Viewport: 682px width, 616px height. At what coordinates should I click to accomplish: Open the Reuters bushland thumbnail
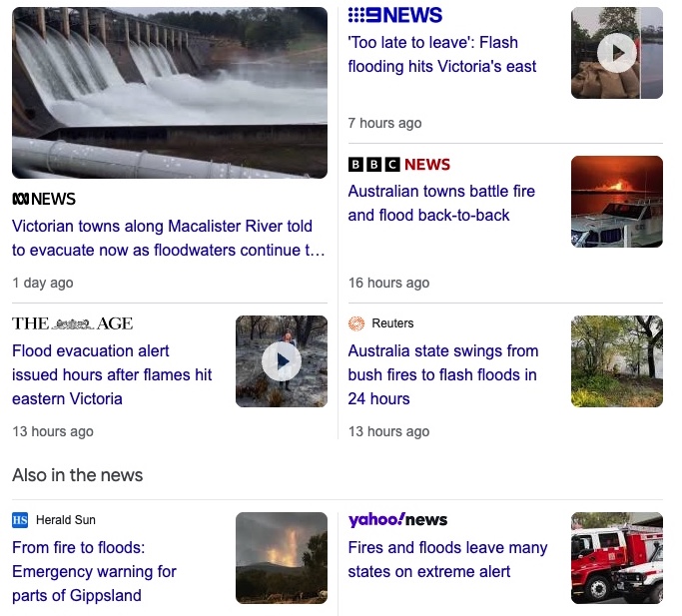tap(617, 361)
